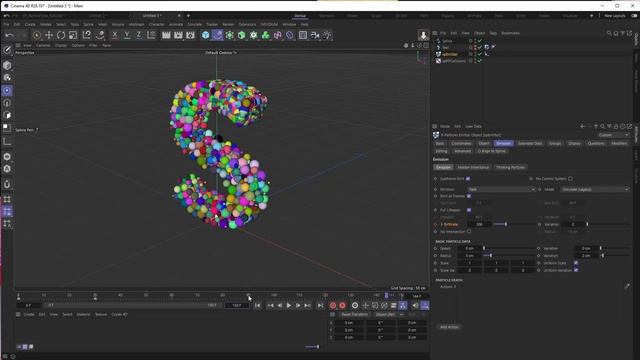Open the Simulate menu
This screenshot has width=640, height=360.
194,24
